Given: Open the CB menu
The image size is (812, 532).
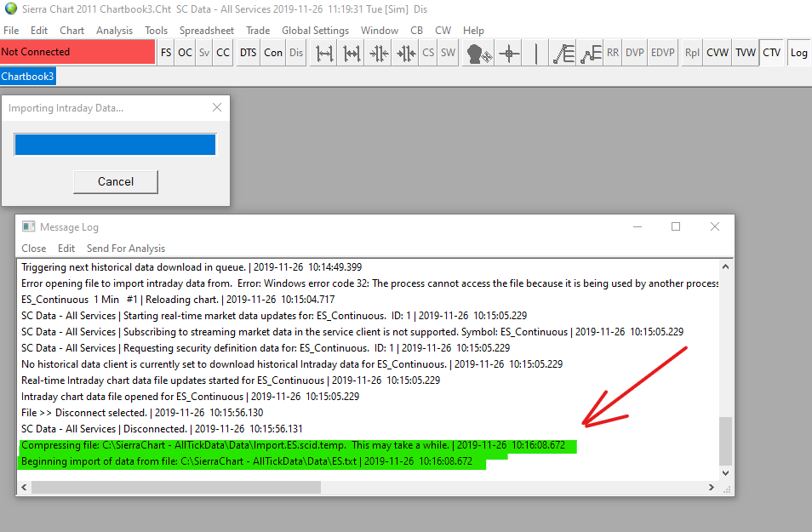Looking at the screenshot, I should click(416, 31).
